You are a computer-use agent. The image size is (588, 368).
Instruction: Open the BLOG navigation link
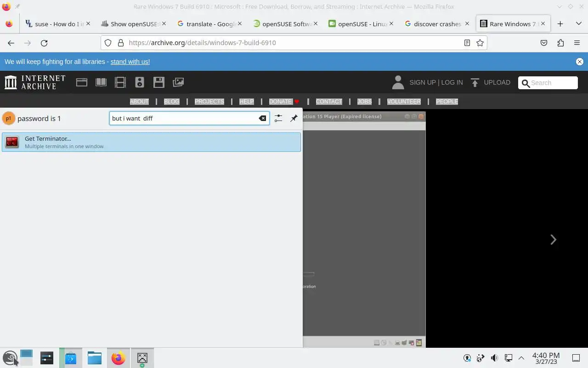(x=172, y=102)
